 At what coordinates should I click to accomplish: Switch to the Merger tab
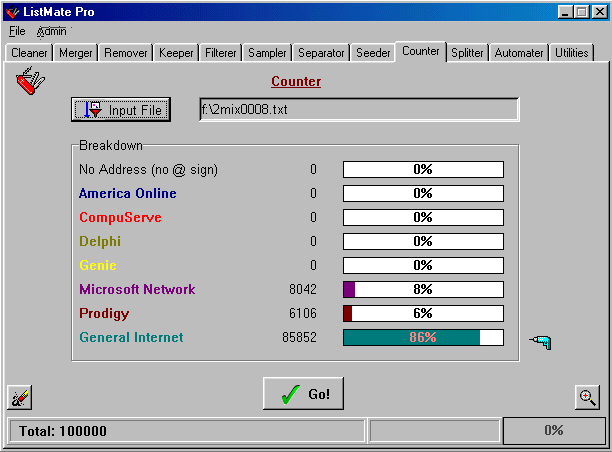pyautogui.click(x=77, y=53)
